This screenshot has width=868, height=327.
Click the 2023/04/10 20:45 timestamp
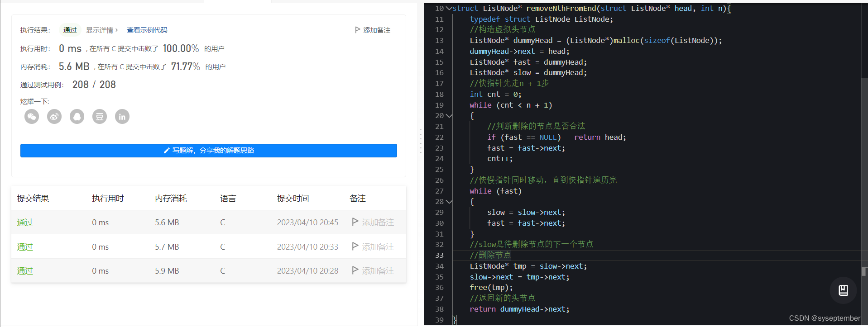[307, 222]
